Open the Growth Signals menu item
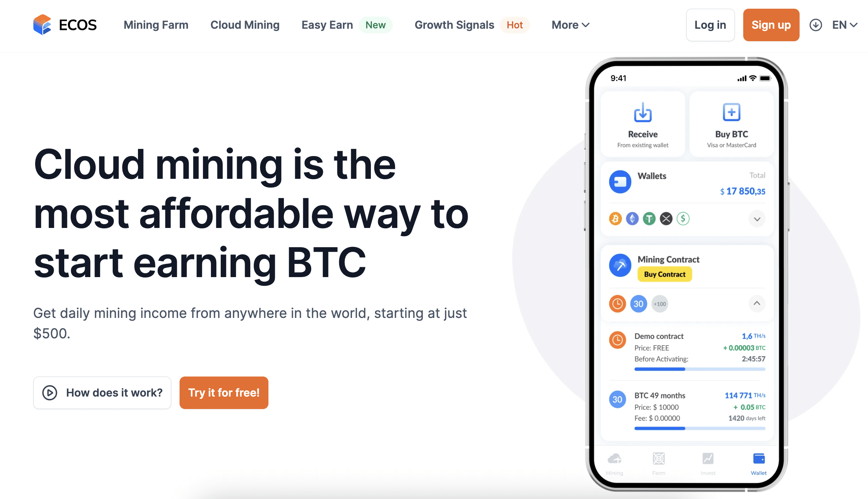The width and height of the screenshot is (868, 499). click(454, 25)
